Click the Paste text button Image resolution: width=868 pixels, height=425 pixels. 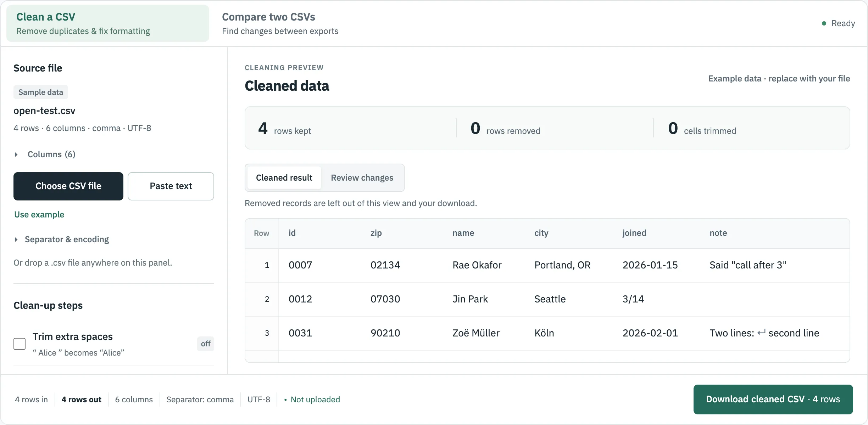(x=171, y=186)
